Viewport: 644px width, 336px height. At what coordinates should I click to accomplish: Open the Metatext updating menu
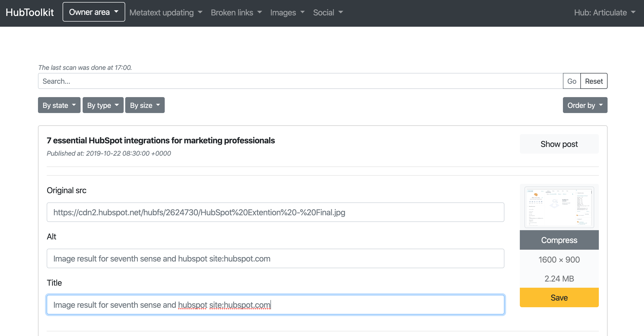click(165, 12)
